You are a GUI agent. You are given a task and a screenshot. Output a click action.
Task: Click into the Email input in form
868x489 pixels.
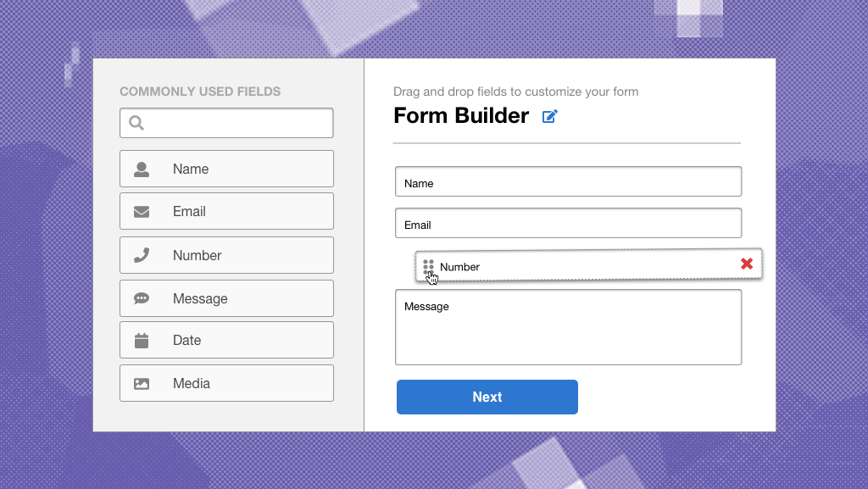(x=569, y=223)
